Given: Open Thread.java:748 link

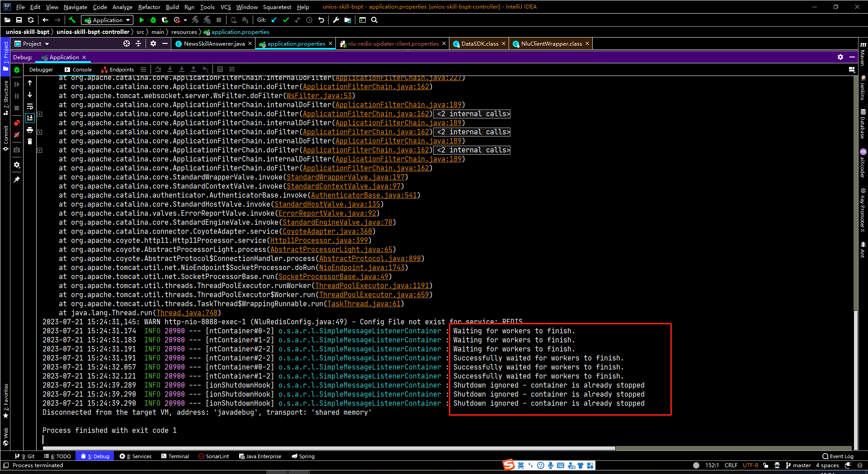Looking at the screenshot, I should click(187, 313).
